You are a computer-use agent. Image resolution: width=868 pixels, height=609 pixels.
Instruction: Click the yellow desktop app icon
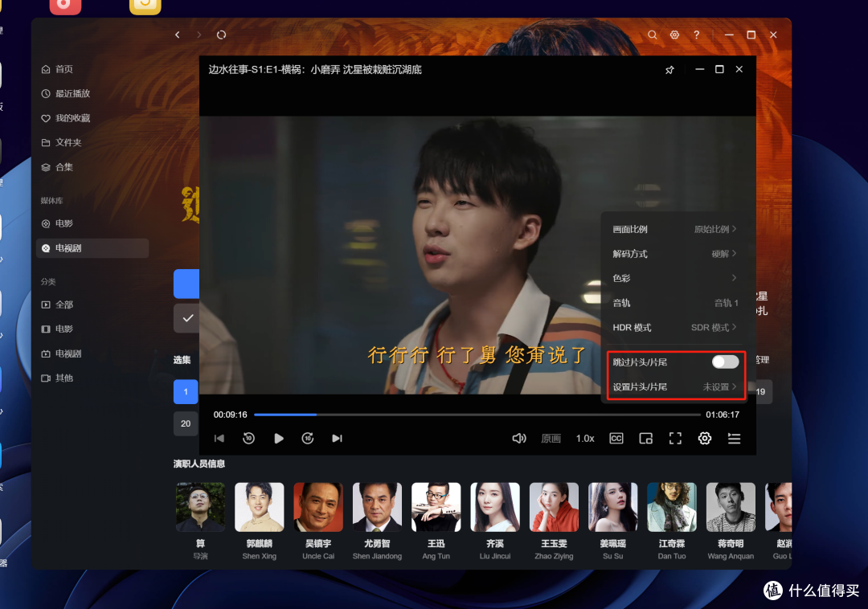(x=145, y=6)
